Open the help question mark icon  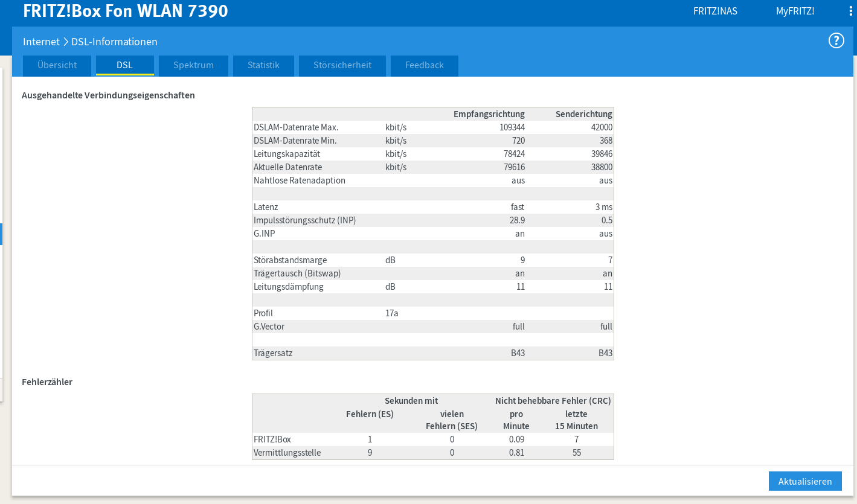[836, 41]
